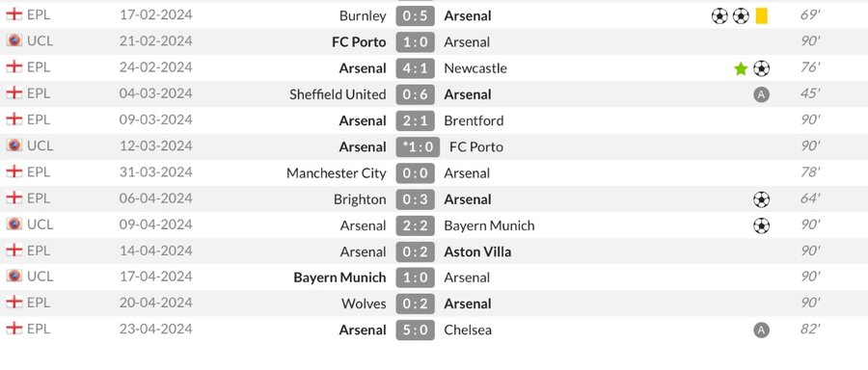Click the goal ball icon in Bayern Munich 2:2 row

click(761, 225)
